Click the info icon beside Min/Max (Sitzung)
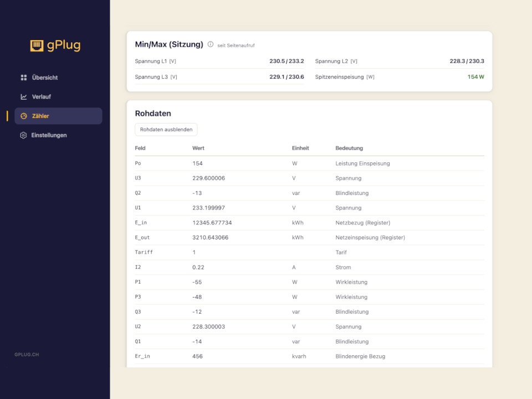The width and height of the screenshot is (532, 399). point(211,44)
